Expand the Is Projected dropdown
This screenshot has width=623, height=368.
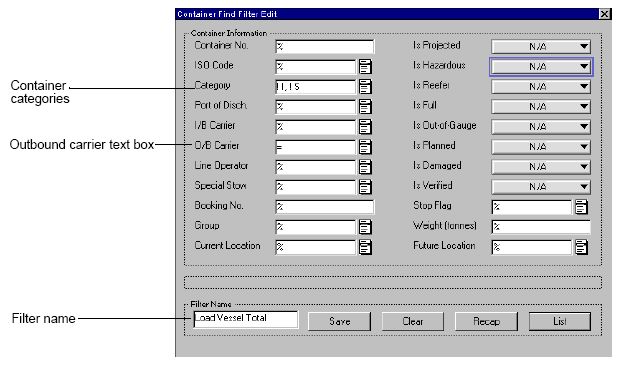click(541, 46)
